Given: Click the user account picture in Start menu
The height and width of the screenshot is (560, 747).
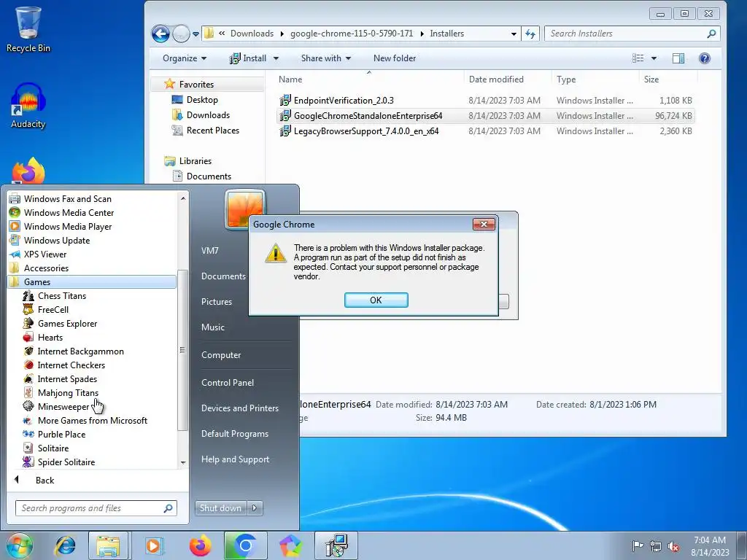Looking at the screenshot, I should coord(244,209).
